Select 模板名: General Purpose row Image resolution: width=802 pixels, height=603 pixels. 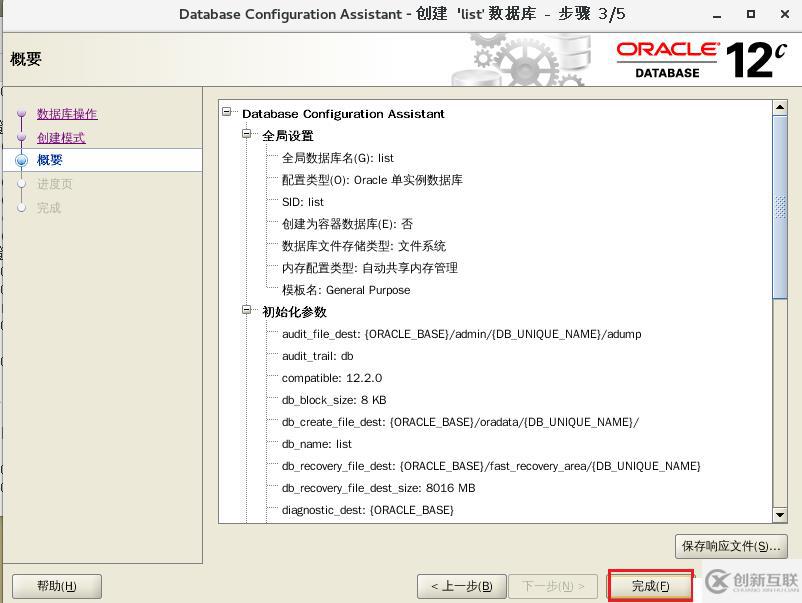346,290
